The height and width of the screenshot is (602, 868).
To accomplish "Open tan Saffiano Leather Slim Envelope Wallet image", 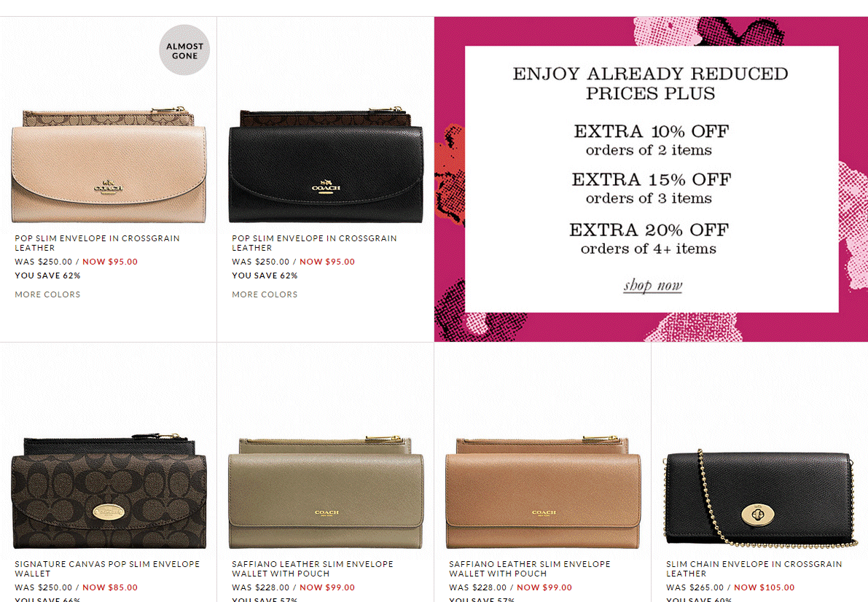I will (543, 492).
